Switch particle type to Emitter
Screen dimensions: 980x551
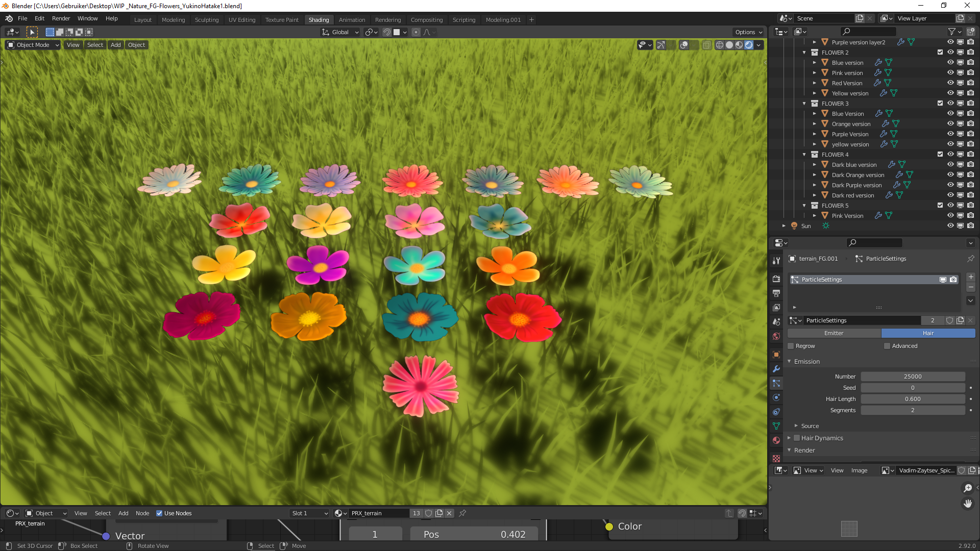click(834, 333)
